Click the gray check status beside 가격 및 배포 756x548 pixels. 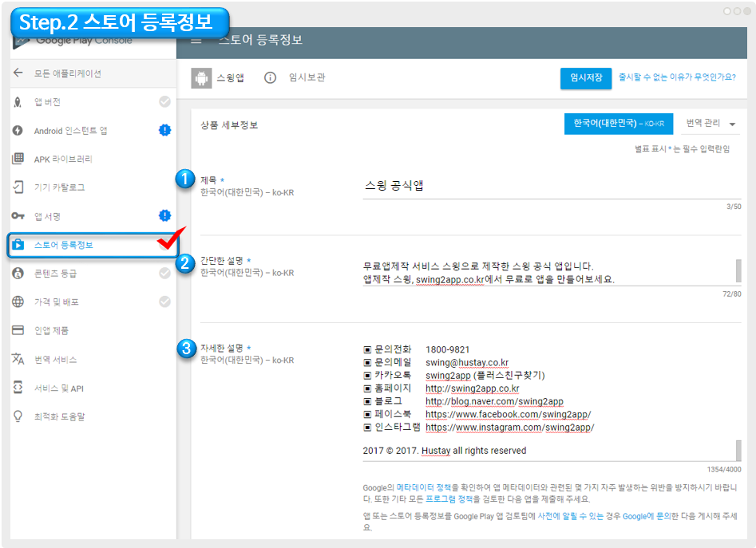point(165,302)
